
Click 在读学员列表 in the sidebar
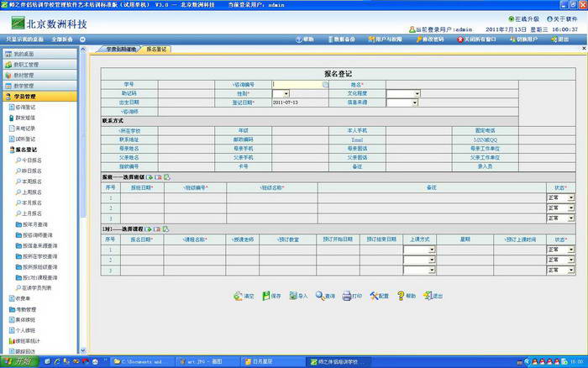(x=34, y=288)
